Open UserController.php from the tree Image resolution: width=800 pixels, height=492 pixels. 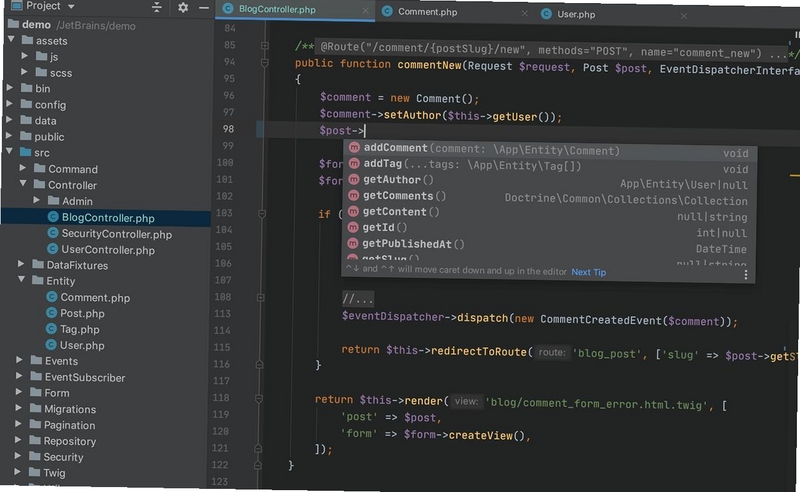pyautogui.click(x=101, y=250)
